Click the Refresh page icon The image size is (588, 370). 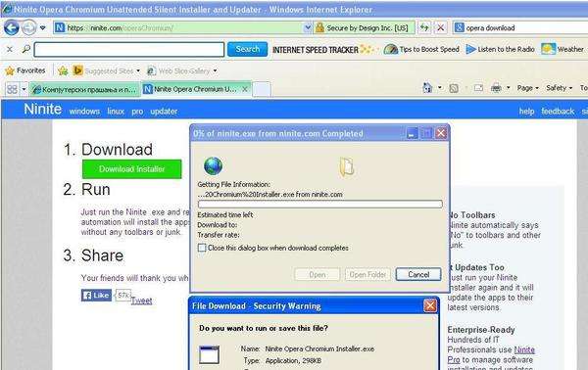tap(424, 27)
